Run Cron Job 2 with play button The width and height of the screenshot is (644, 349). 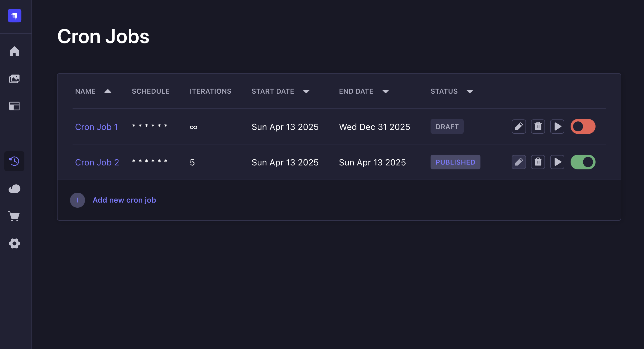pos(557,162)
